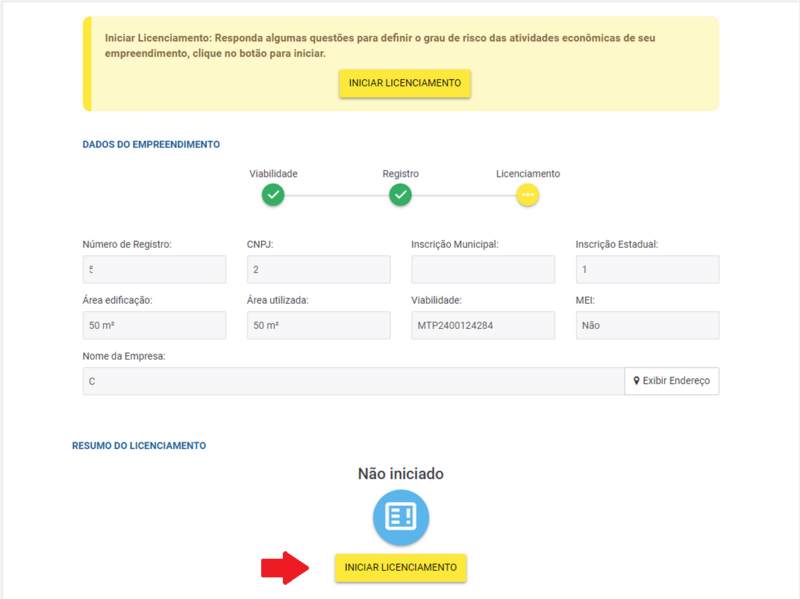This screenshot has height=599, width=800.
Task: Click the Dados do Empreendimento heading
Action: click(x=151, y=144)
